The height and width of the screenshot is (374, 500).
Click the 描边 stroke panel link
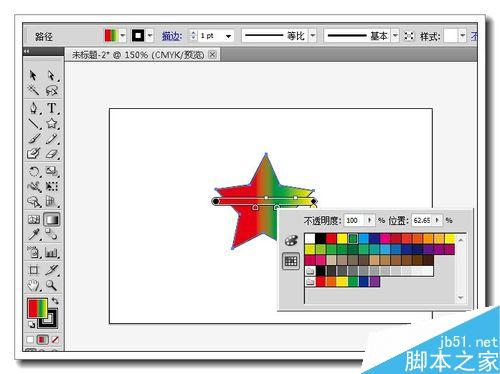click(x=172, y=36)
